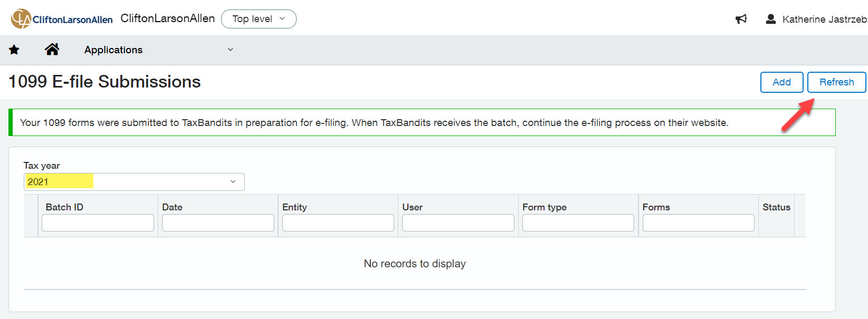Open Katherine Jastrzebski user menu
This screenshot has width=868, height=319.
tap(824, 20)
